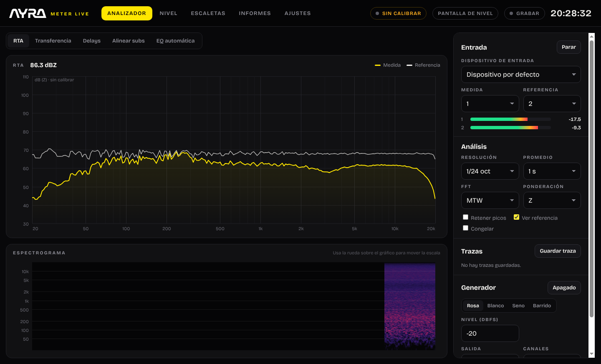This screenshot has width=601, height=364.
Task: Click the spectrogram colored display area
Action: click(410, 306)
